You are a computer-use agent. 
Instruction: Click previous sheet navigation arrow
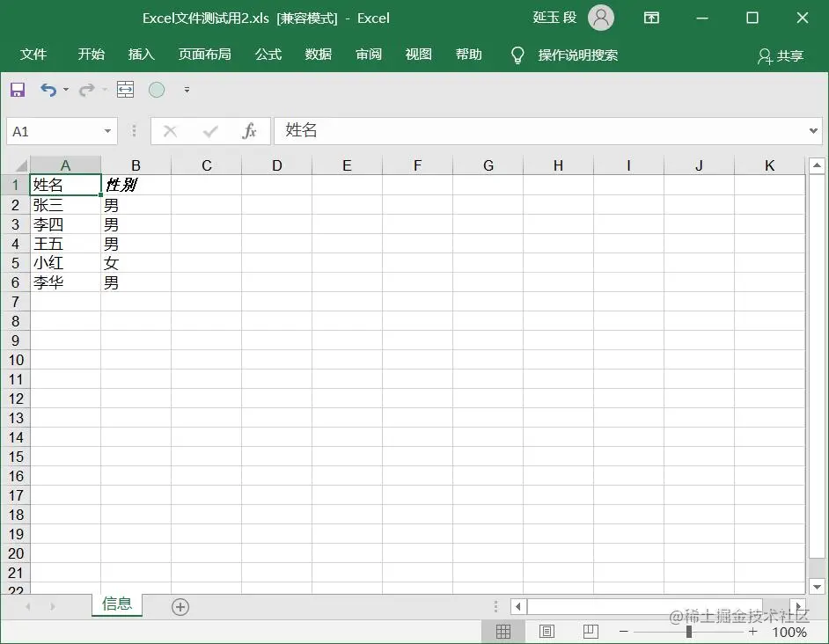point(28,606)
